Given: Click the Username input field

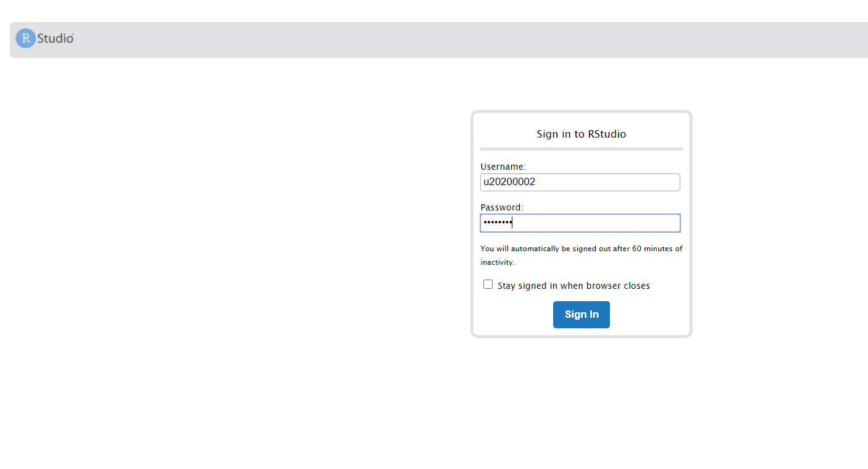Looking at the screenshot, I should 580,182.
